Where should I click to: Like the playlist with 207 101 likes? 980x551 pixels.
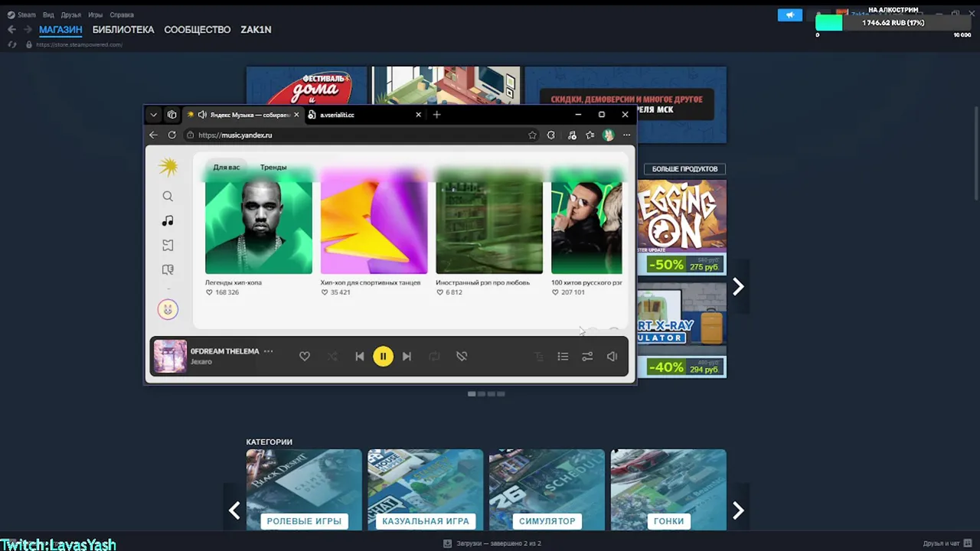(x=555, y=292)
